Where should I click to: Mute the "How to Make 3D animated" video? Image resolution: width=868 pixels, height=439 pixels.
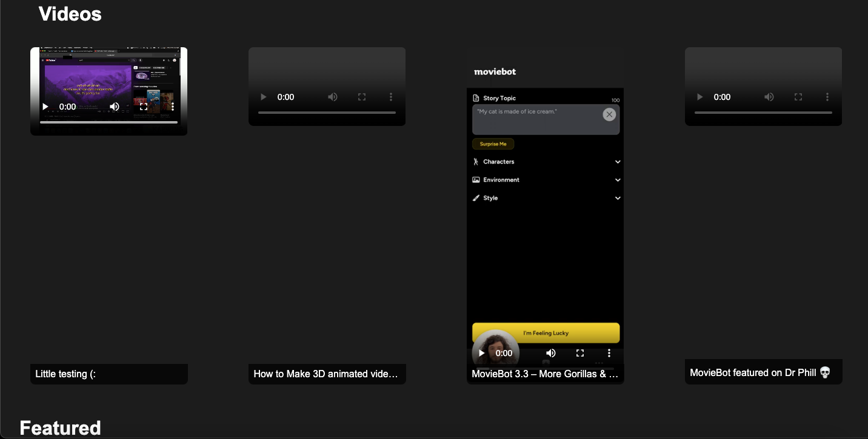pos(333,97)
